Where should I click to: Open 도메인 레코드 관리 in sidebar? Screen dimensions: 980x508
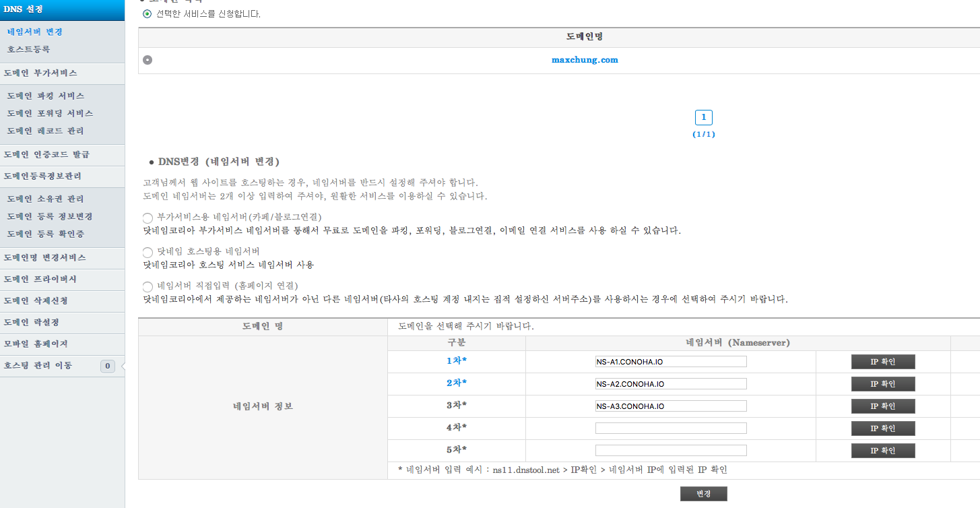coord(46,131)
